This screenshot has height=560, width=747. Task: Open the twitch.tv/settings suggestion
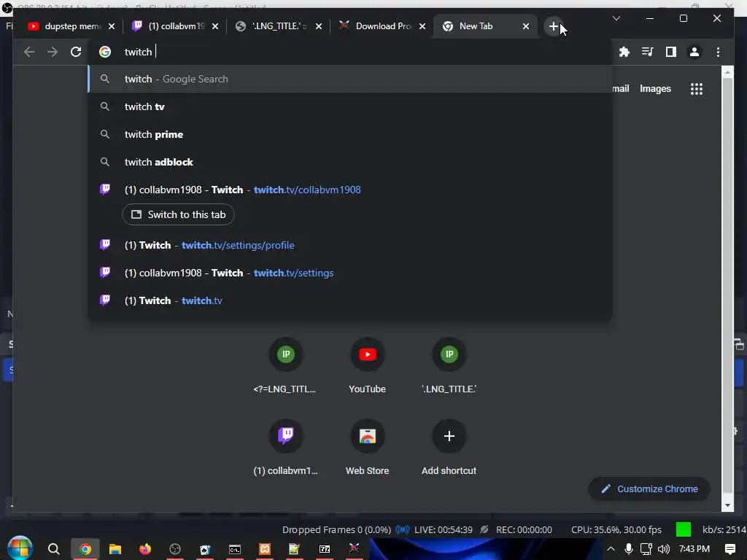pyautogui.click(x=350, y=273)
